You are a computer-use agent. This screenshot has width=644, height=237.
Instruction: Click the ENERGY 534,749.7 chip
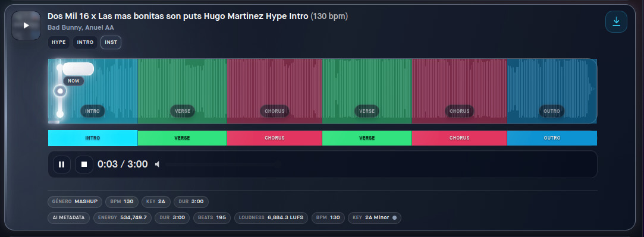pyautogui.click(x=122, y=218)
